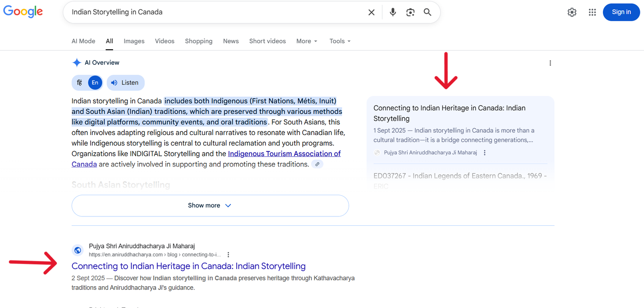Sign in to Google account
Screen dimensions: 644x308
click(621, 12)
